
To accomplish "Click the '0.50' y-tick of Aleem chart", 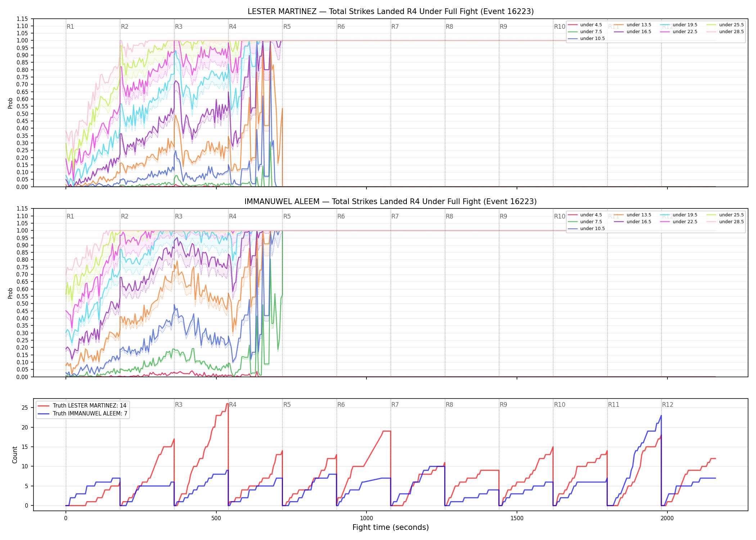I will point(22,304).
